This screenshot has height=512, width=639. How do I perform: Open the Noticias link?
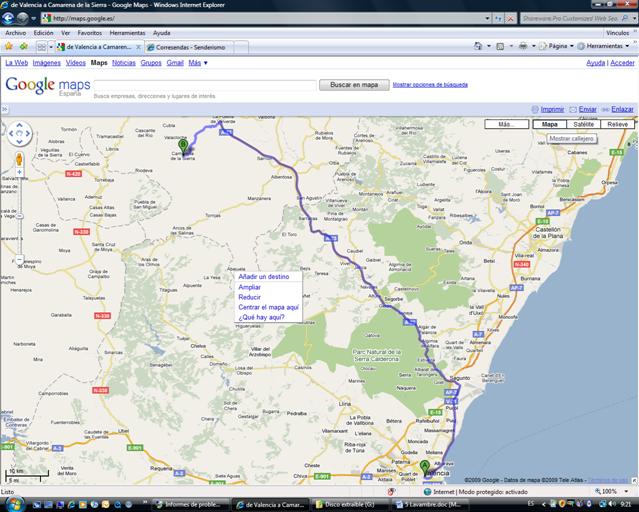pyautogui.click(x=124, y=63)
